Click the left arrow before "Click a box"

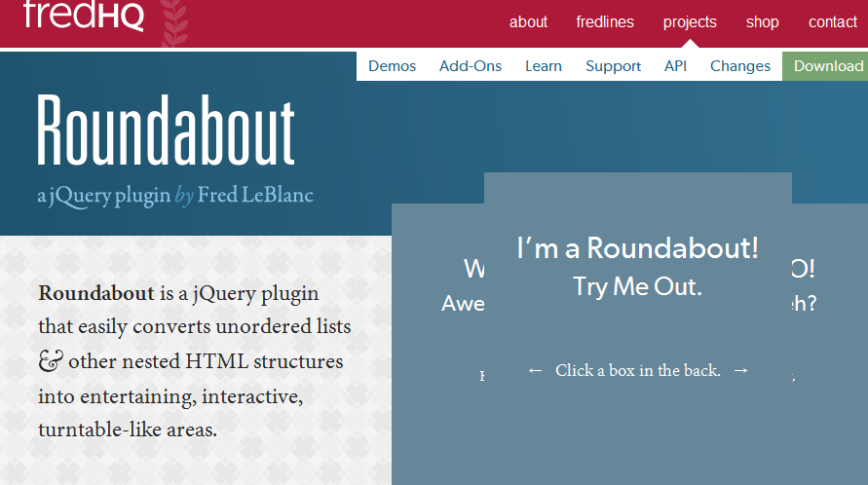pyautogui.click(x=535, y=370)
